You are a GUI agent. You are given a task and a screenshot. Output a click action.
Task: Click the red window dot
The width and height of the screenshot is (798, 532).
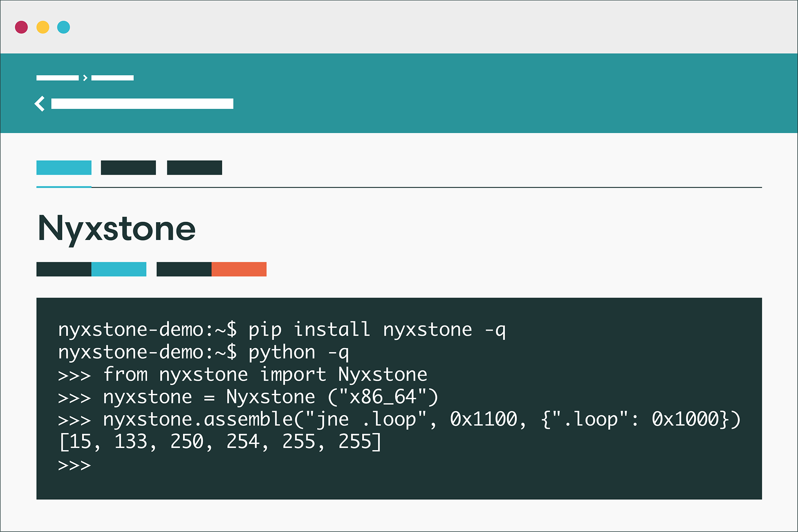point(21,27)
